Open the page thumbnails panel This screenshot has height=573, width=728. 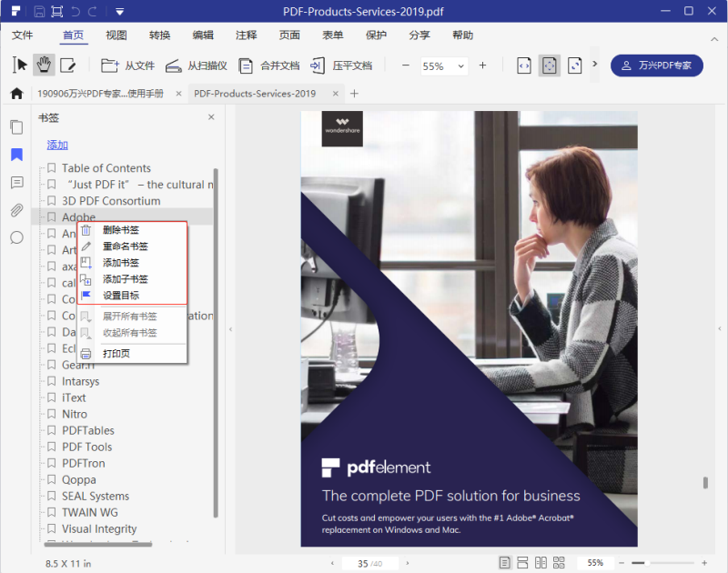16,127
